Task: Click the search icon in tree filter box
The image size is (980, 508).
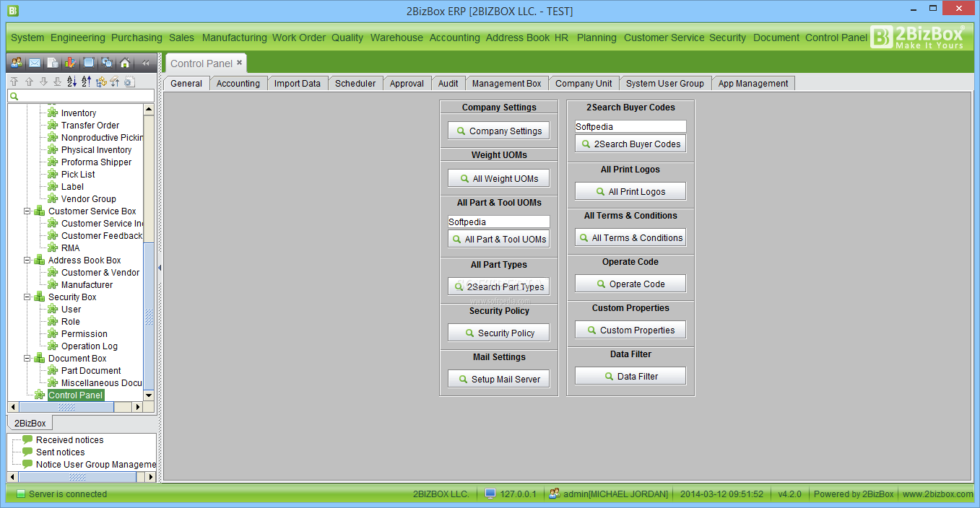Action: tap(14, 96)
